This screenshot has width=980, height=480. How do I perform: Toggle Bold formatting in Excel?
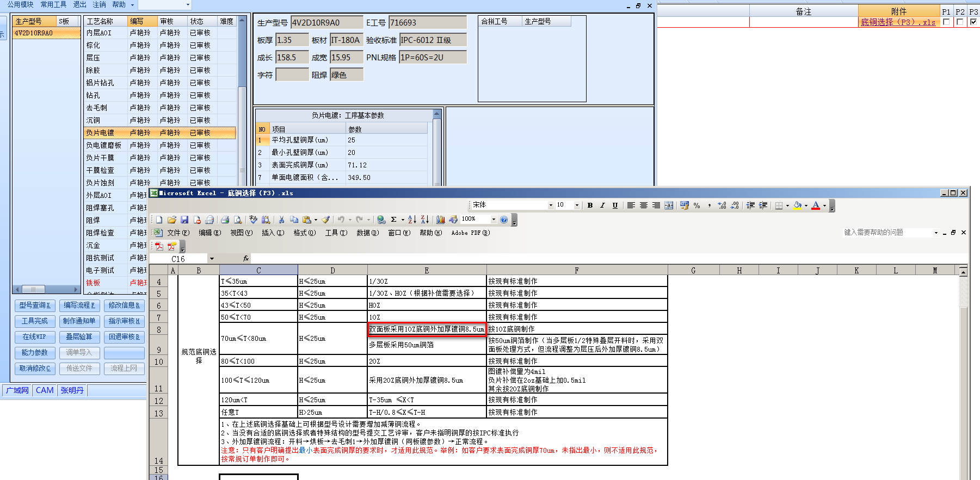point(590,205)
